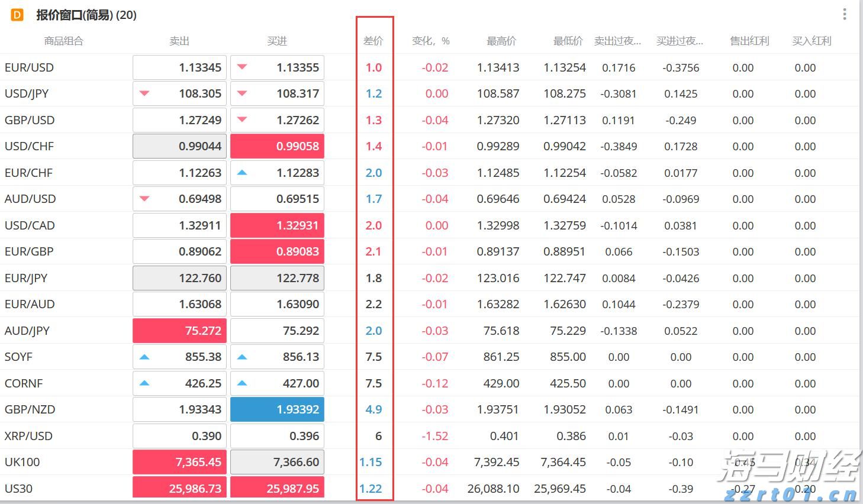Image resolution: width=863 pixels, height=504 pixels.
Task: Click the down arrow beside EUR/USD buy price
Action: [x=242, y=67]
